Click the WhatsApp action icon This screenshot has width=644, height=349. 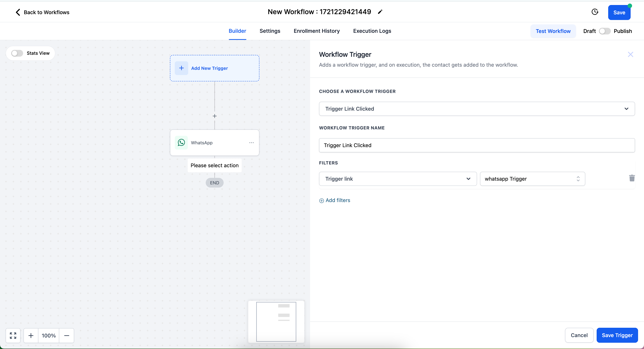coord(181,143)
